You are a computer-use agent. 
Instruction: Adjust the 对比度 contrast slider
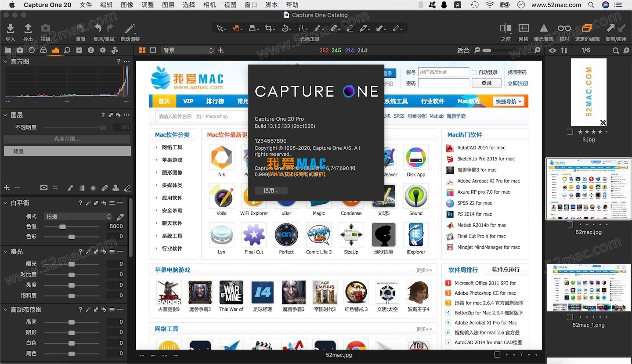click(x=71, y=274)
